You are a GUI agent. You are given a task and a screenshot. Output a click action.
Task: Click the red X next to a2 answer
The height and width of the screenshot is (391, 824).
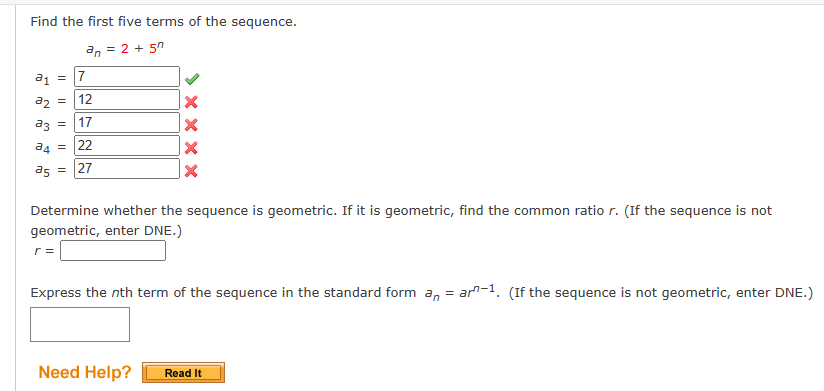point(191,102)
